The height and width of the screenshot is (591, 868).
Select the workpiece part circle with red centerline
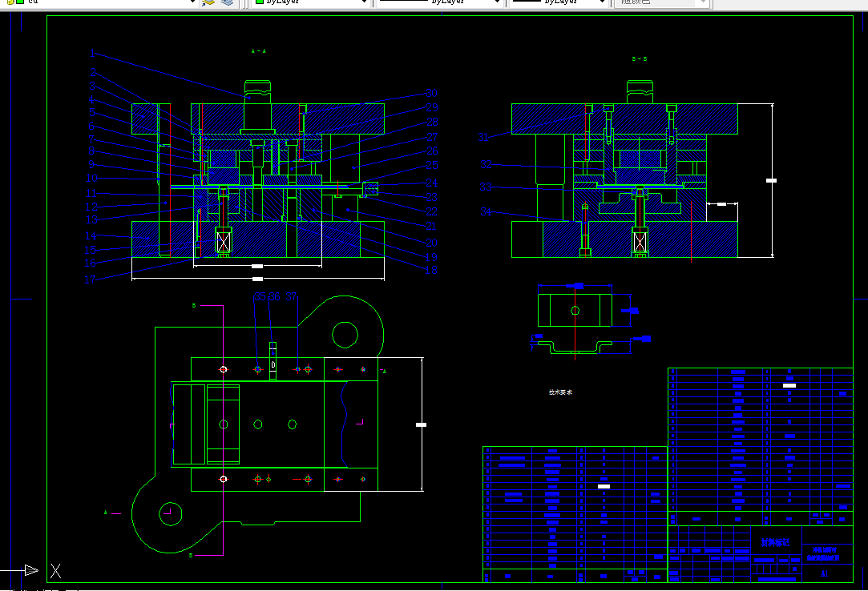point(575,311)
